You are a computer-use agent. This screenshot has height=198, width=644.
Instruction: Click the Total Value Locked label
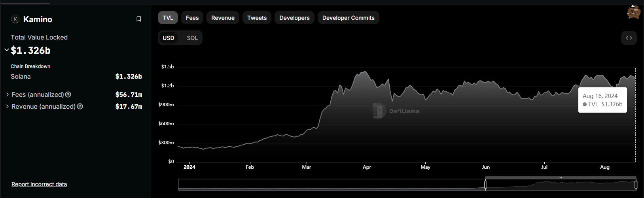[39, 37]
